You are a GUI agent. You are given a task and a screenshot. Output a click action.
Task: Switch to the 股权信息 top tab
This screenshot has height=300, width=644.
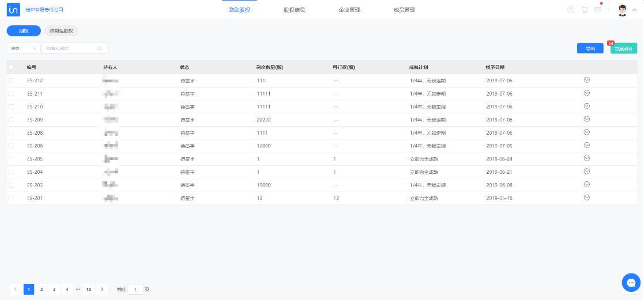pos(295,10)
